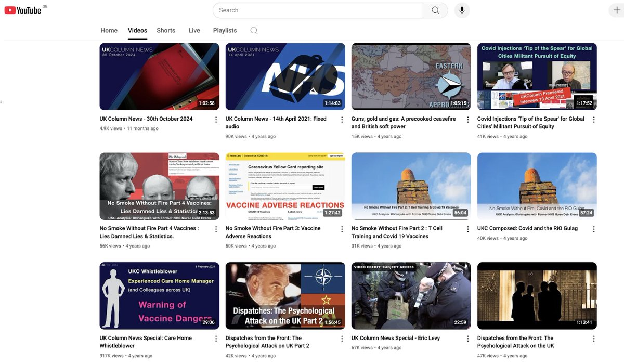Image resolution: width=624 pixels, height=364 pixels.
Task: Click the search magnifier icon
Action: pos(435,10)
